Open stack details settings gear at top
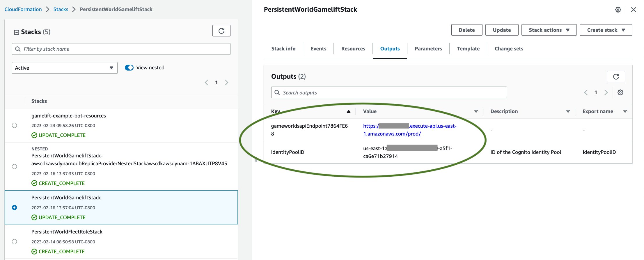 point(618,10)
